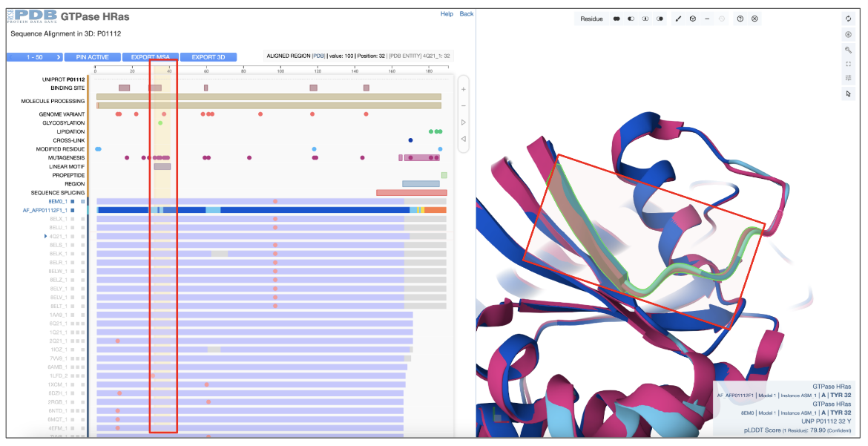Toggle the selection mode cursor icon
Screen dimensions: 868x446
[x=848, y=94]
